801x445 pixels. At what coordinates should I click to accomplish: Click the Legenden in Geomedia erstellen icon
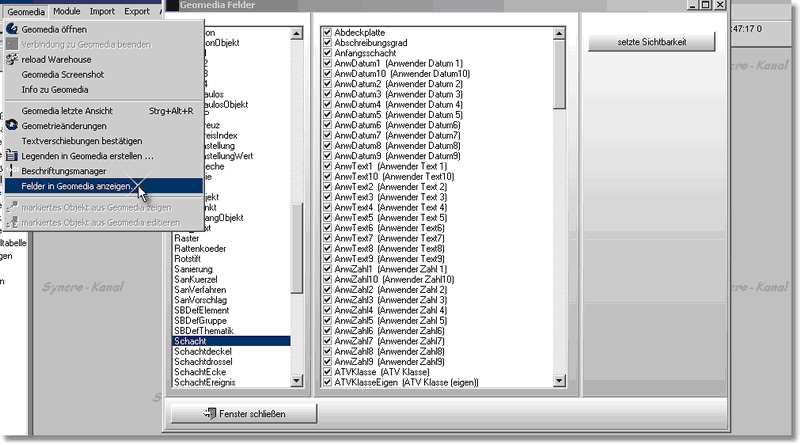tap(12, 156)
